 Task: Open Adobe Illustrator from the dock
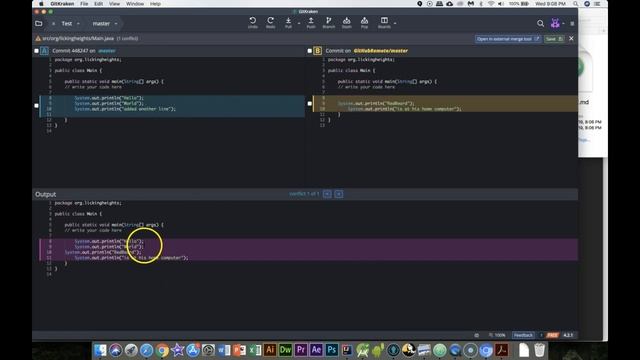270,350
